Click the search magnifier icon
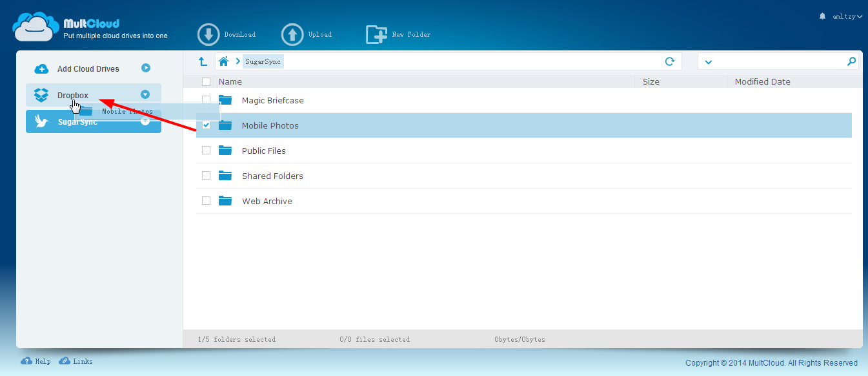The height and width of the screenshot is (376, 868). tap(852, 61)
